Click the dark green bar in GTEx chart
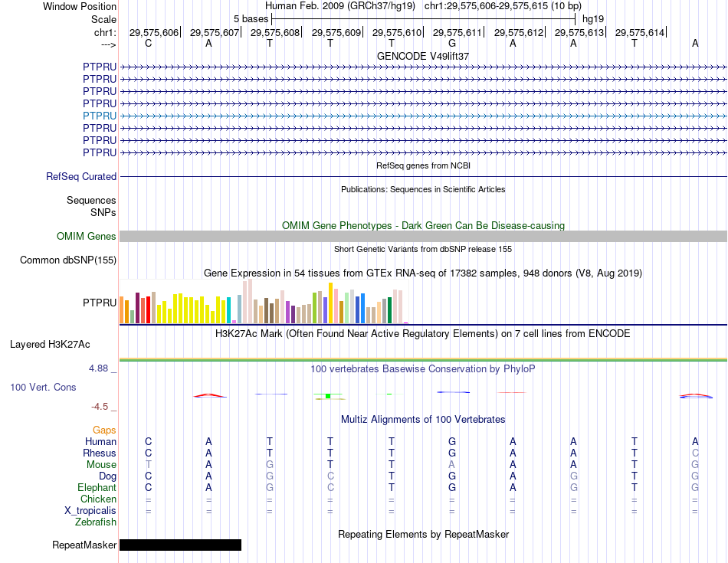 (389, 310)
